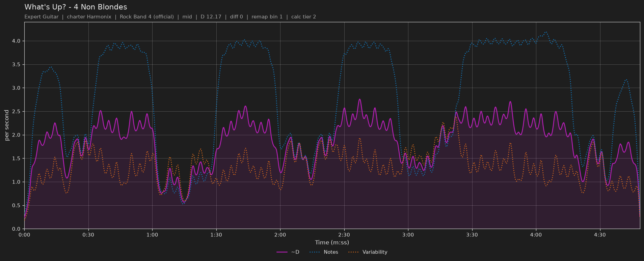644x261 pixels.
Task: Click the 3.0 y-axis tick label
Action: pos(16,88)
